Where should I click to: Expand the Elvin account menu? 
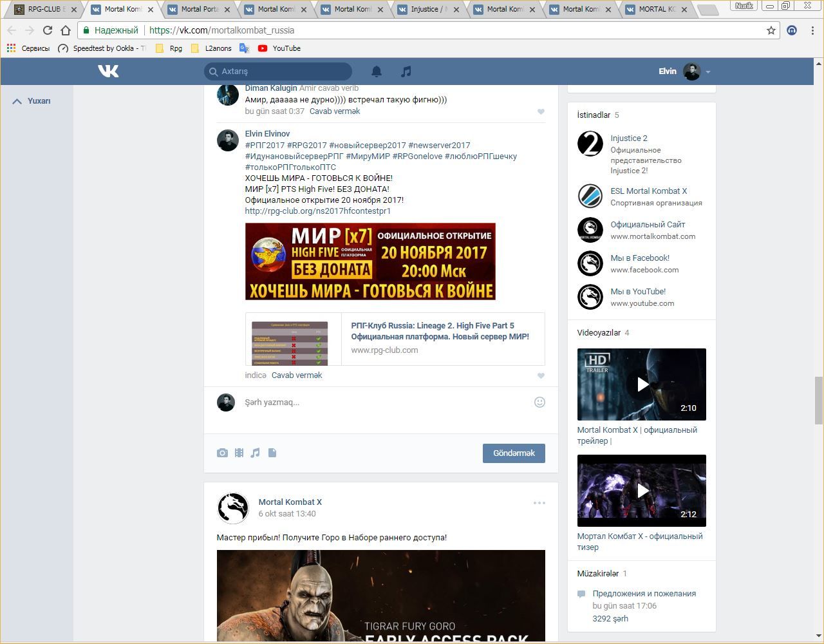pyautogui.click(x=684, y=71)
